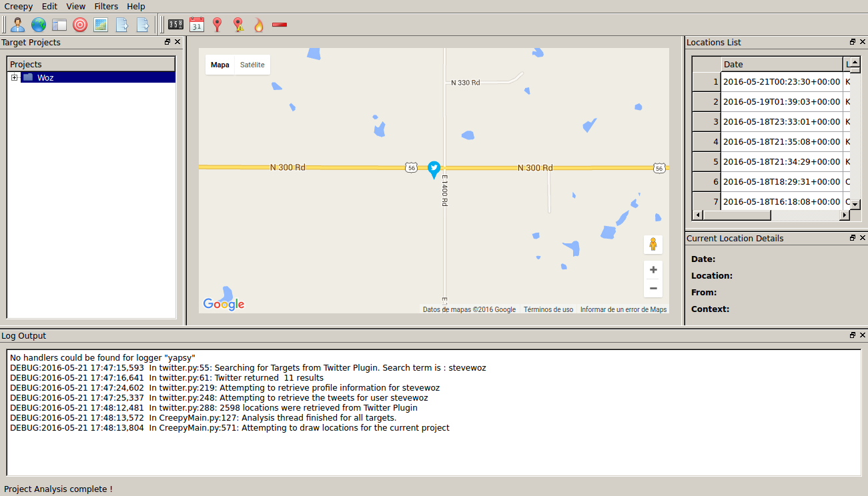This screenshot has height=496, width=868.
Task: Select location row 2016-05-18T21:35:08
Action: pos(782,141)
